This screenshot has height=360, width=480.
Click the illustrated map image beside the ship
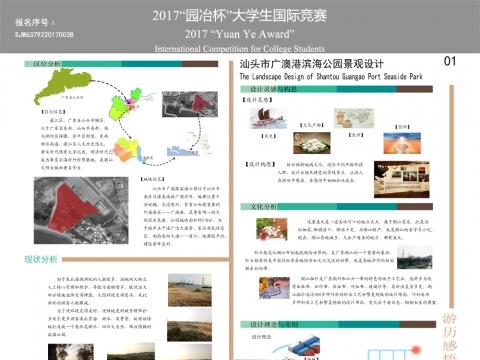tap(354, 118)
